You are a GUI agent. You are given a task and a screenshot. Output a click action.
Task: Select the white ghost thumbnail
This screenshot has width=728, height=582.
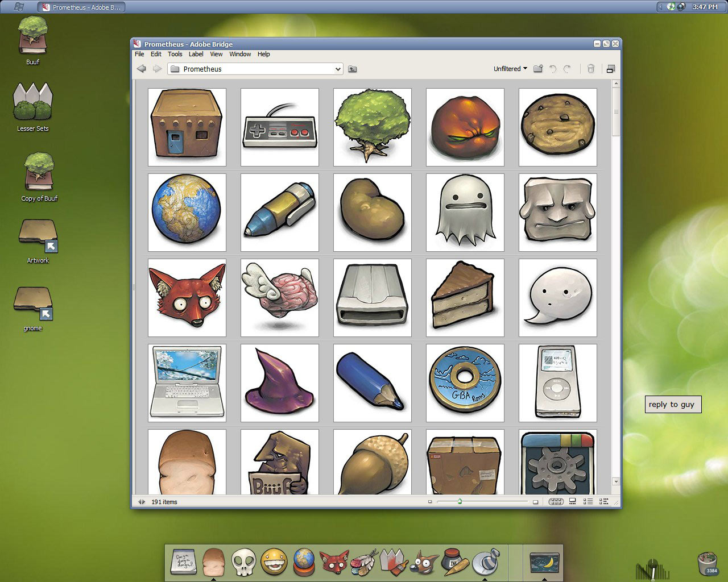(465, 213)
